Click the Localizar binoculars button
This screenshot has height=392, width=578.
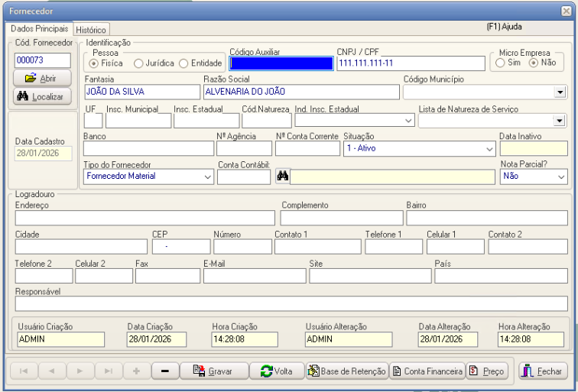click(x=42, y=97)
